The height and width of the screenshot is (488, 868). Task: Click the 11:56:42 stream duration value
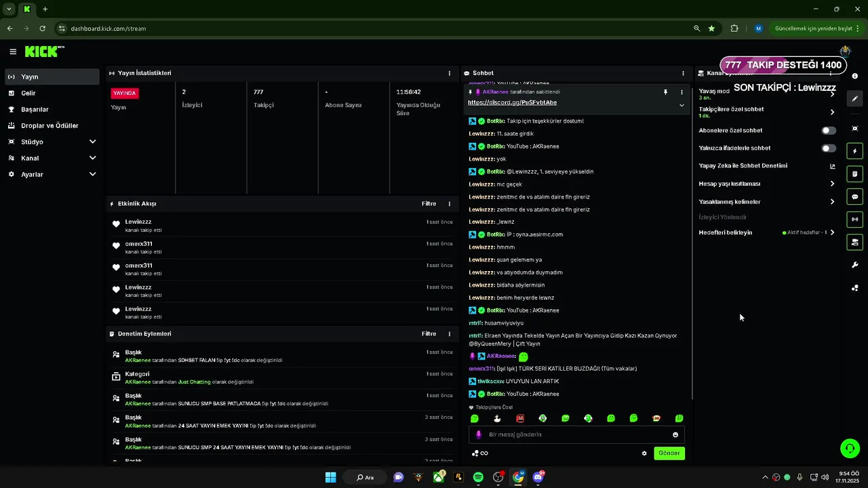coord(409,91)
